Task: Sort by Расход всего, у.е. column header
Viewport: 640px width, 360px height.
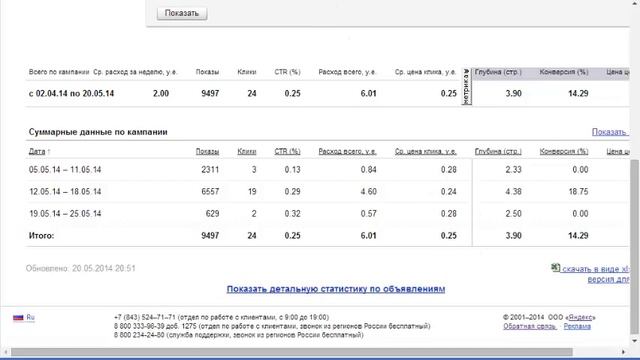Action: (347, 151)
